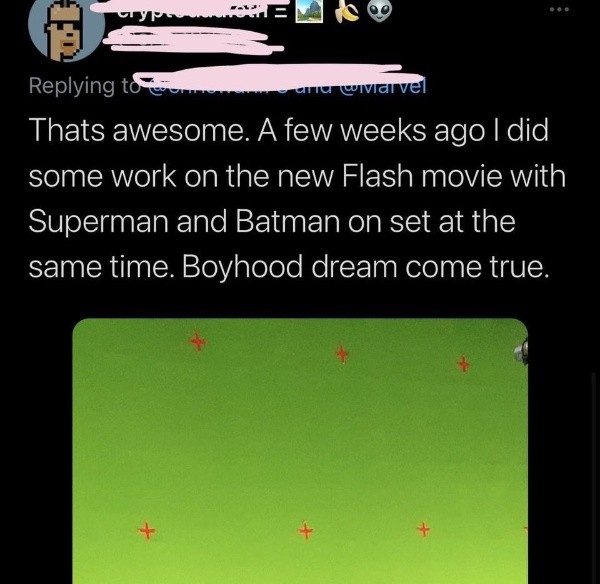Click the bottom-right full red tracking marker
The image size is (600, 584).
424,530
